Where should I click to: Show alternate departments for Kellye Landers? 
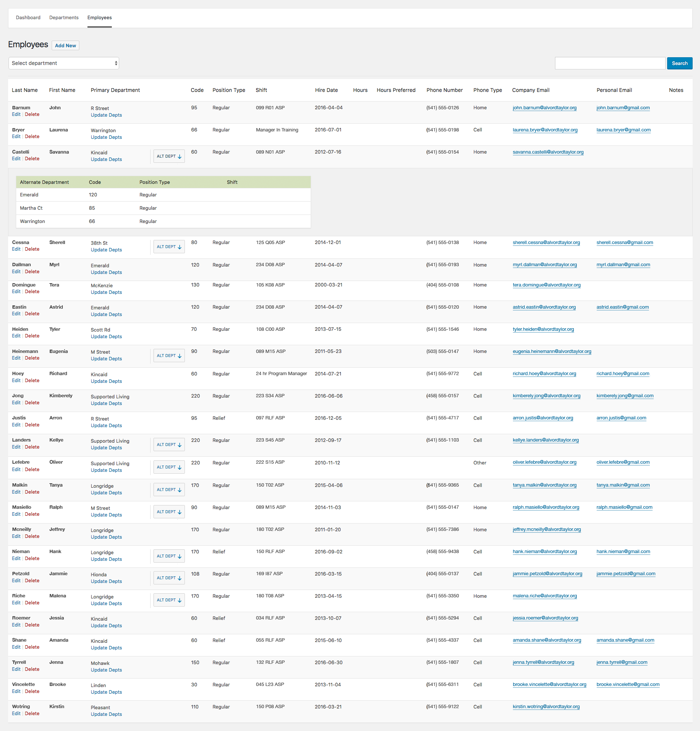click(169, 445)
